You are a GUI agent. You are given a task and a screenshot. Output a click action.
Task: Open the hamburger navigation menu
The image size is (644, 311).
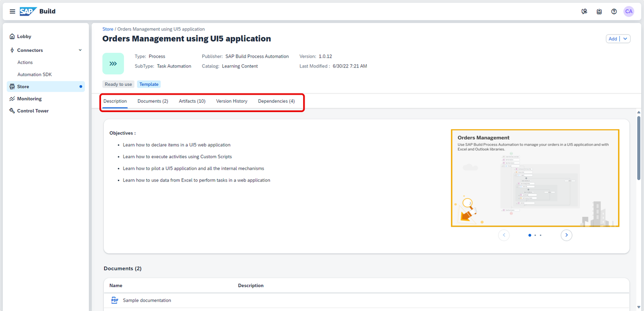click(13, 12)
